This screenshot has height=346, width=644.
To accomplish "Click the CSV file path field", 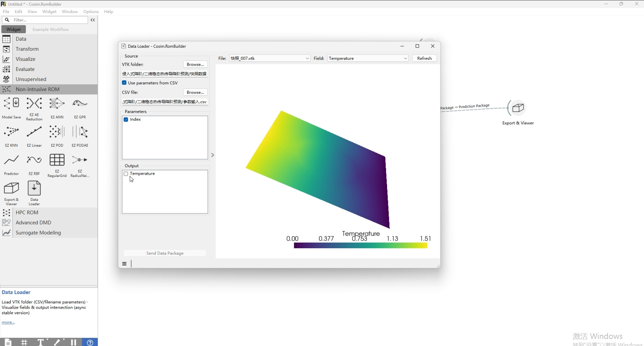I will 165,102.
